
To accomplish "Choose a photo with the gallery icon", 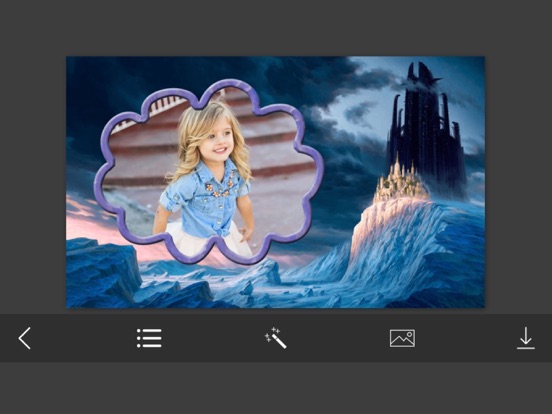I will (x=402, y=338).
